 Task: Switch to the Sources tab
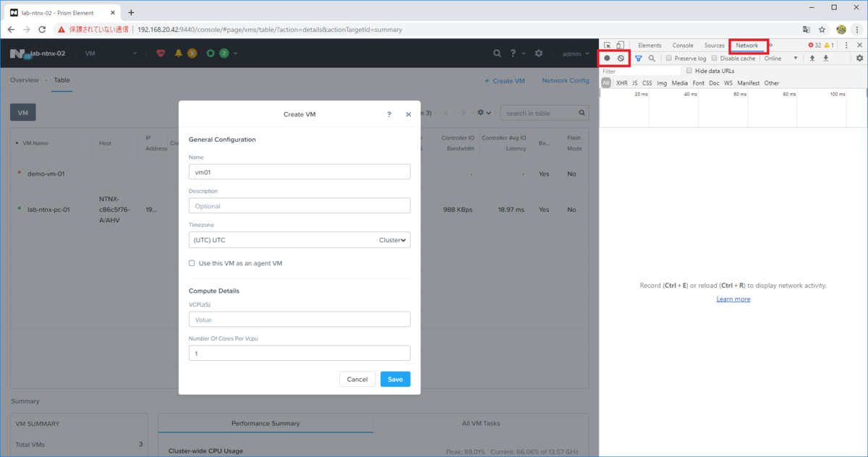point(714,45)
